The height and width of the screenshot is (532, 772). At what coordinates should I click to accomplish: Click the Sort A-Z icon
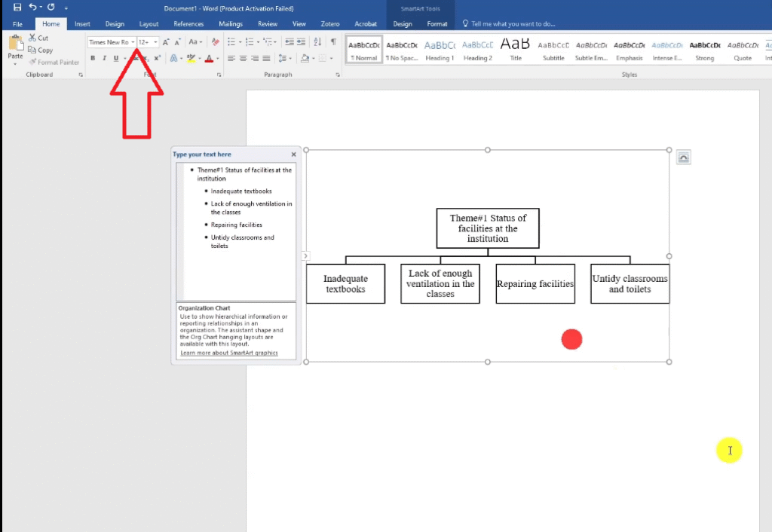click(x=317, y=42)
